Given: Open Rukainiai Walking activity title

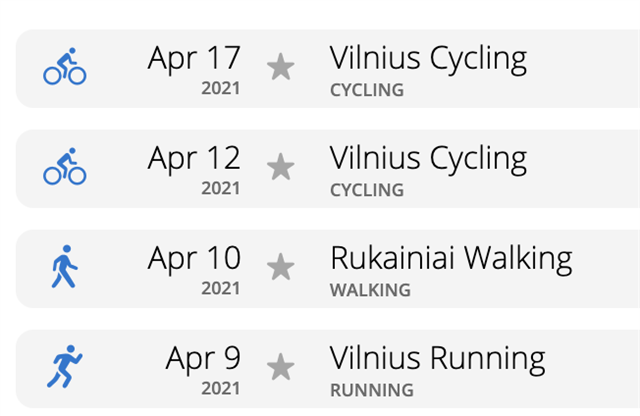Looking at the screenshot, I should (451, 260).
